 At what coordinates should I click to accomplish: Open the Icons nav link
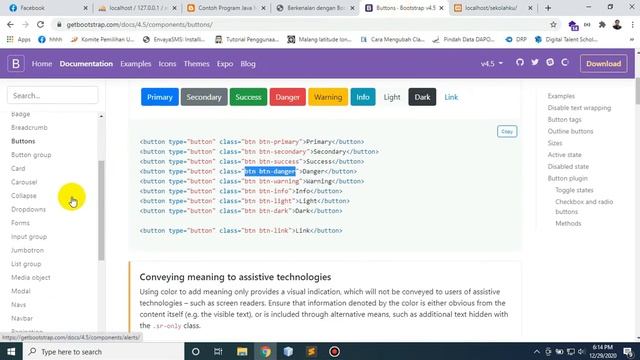[167, 64]
